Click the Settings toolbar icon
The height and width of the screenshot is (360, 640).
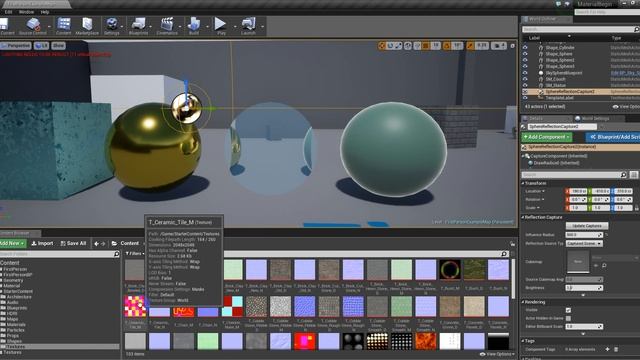[x=111, y=24]
